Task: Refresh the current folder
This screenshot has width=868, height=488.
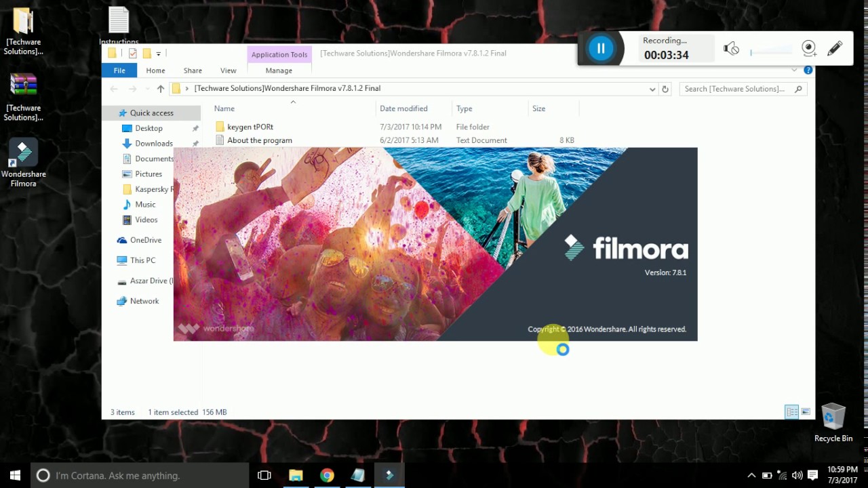Action: 665,89
